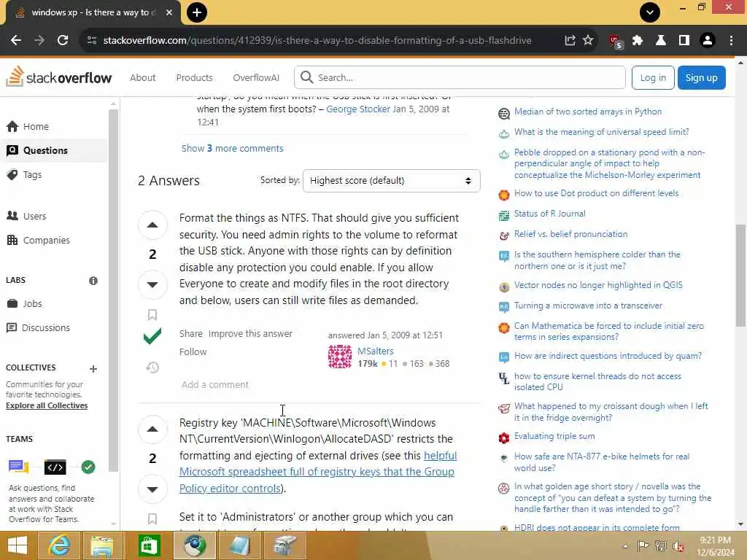The height and width of the screenshot is (560, 747).
Task: Open activity history of first answer
Action: point(152,367)
